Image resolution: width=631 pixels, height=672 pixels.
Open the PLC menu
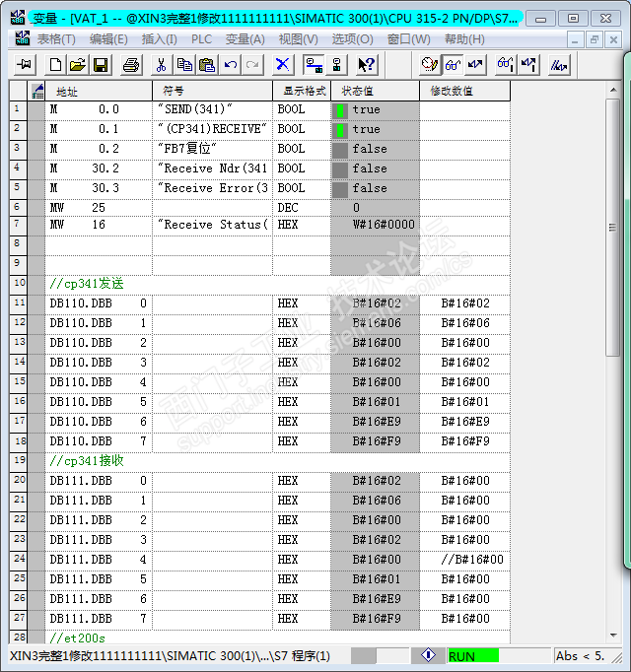click(201, 39)
